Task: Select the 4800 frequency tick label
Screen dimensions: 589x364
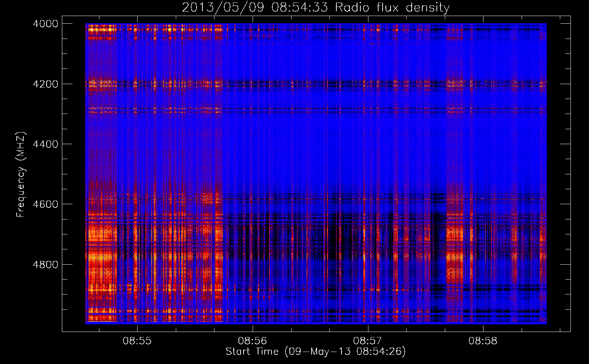Action: click(46, 265)
